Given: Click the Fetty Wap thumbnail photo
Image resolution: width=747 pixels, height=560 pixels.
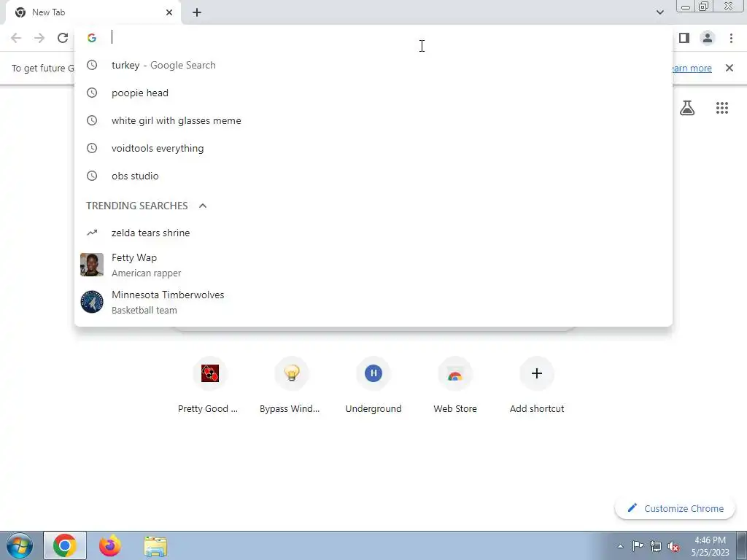Looking at the screenshot, I should coord(92,265).
